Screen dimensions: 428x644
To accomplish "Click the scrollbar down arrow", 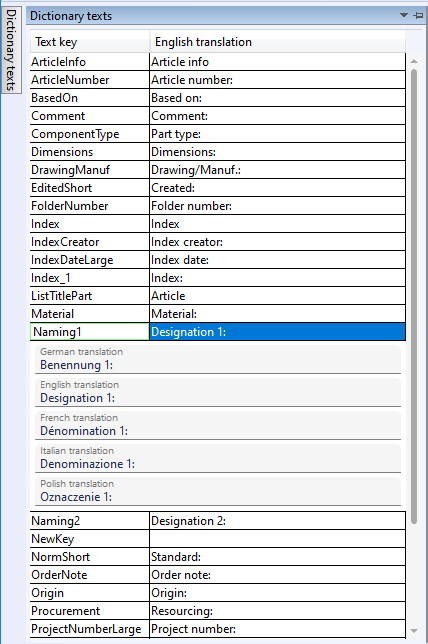I will click(x=414, y=631).
